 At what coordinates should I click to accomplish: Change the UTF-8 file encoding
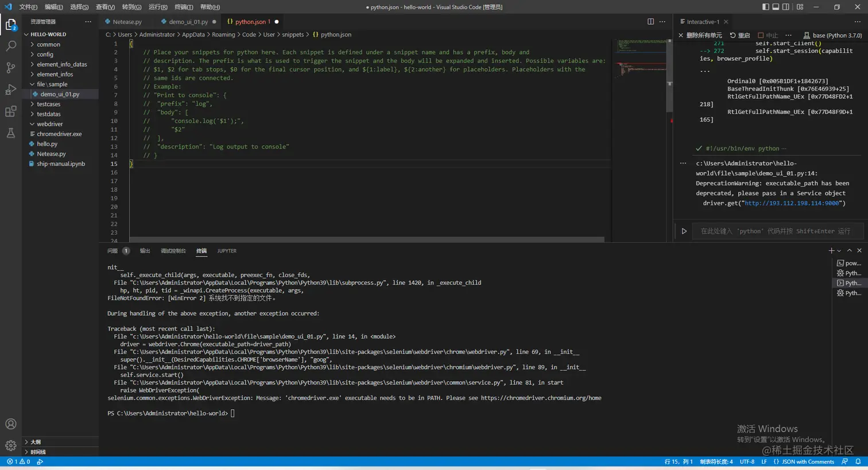747,461
